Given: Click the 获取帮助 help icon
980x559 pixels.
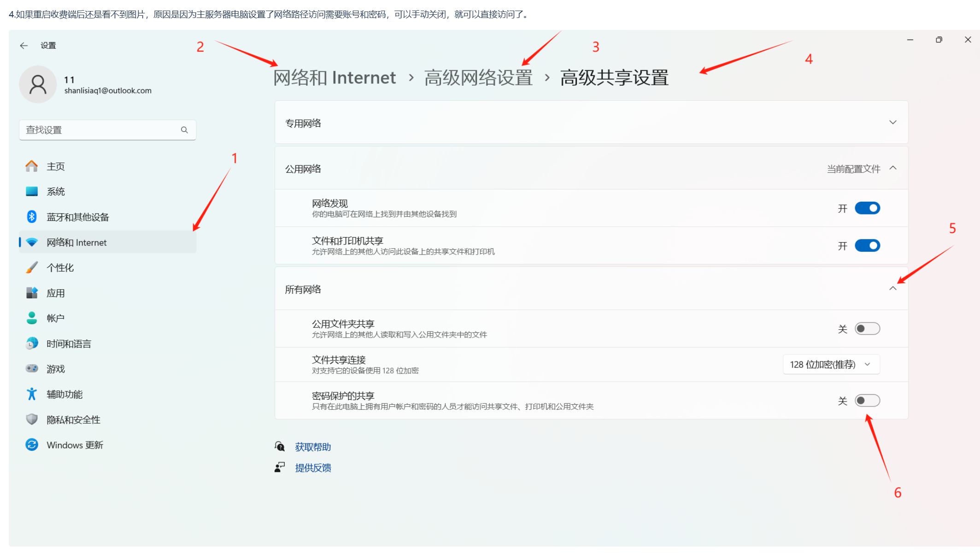Looking at the screenshot, I should pos(280,446).
